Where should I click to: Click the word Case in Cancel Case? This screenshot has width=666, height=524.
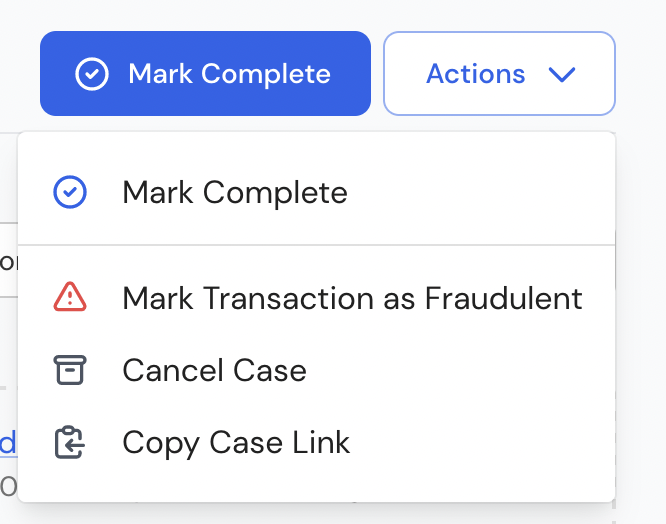coord(270,370)
